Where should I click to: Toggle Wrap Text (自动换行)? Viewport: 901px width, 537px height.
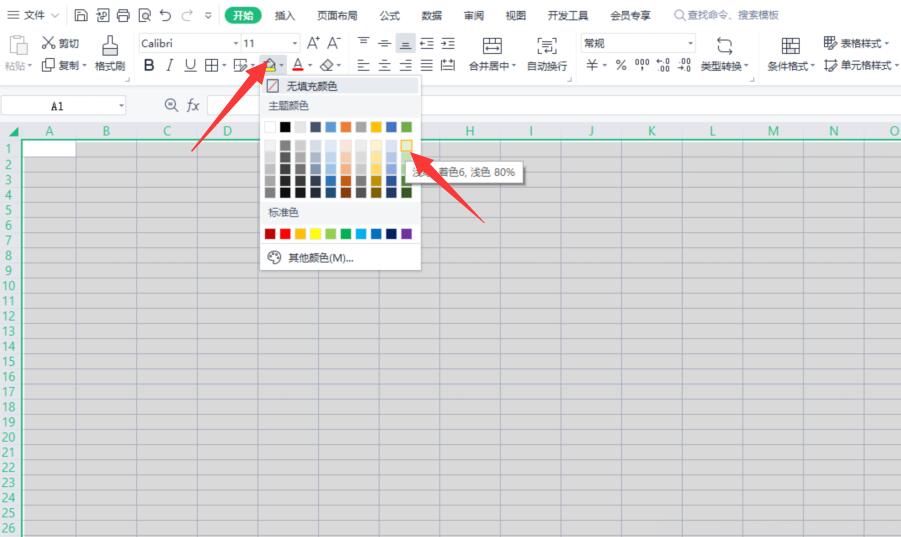pyautogui.click(x=546, y=54)
